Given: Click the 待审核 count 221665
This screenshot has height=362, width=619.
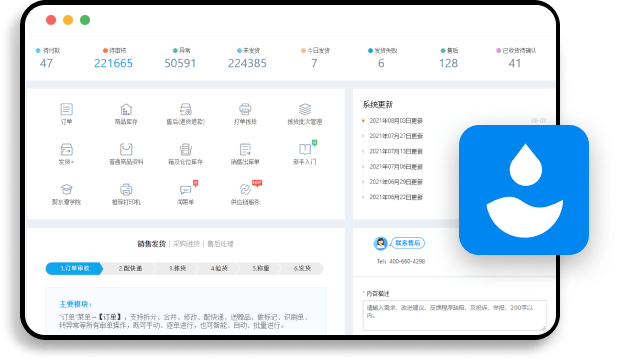Looking at the screenshot, I should click(113, 63).
